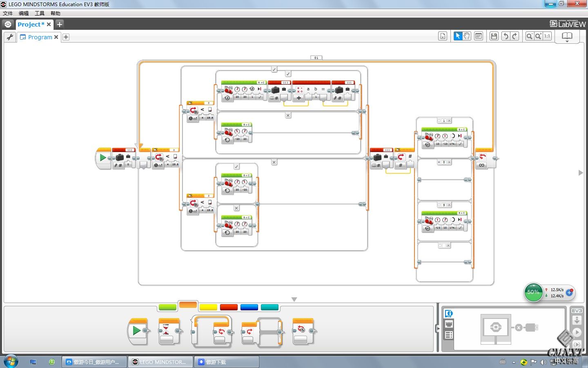Add a new program tab
Viewport: 588px width, 368px height.
(x=66, y=37)
